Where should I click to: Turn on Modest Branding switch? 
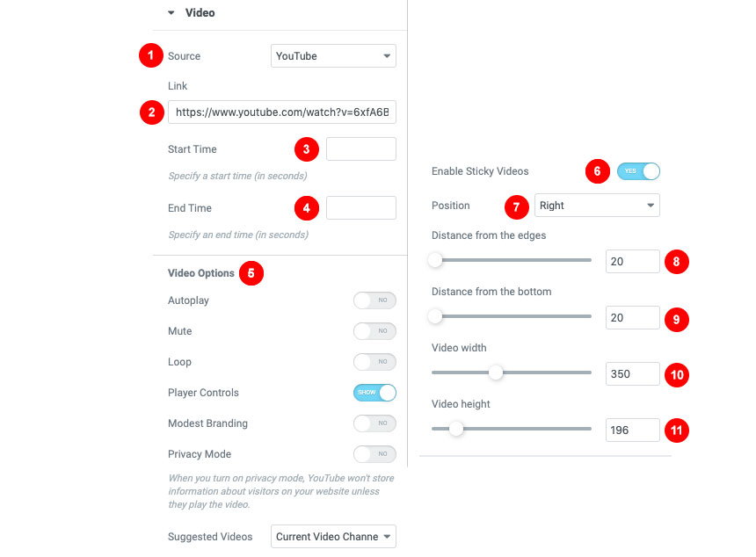(x=374, y=423)
